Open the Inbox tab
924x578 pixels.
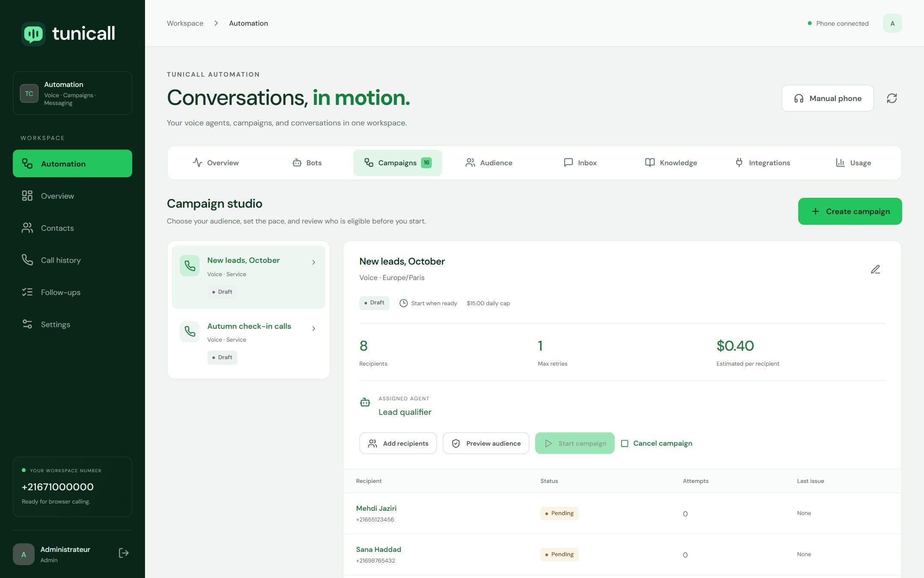pos(580,163)
